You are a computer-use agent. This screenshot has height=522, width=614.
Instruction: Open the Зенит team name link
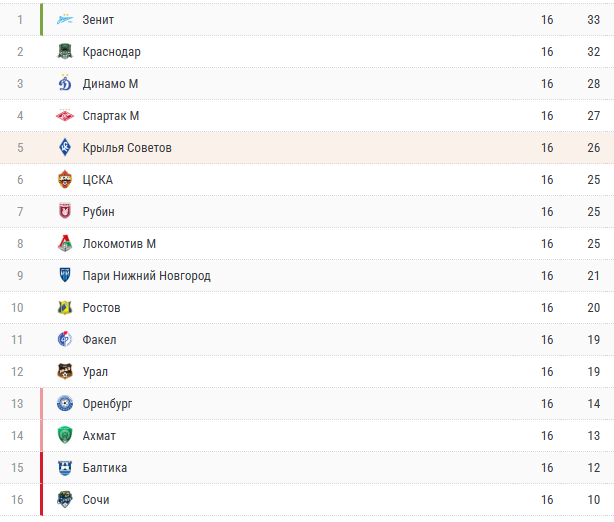[98, 20]
